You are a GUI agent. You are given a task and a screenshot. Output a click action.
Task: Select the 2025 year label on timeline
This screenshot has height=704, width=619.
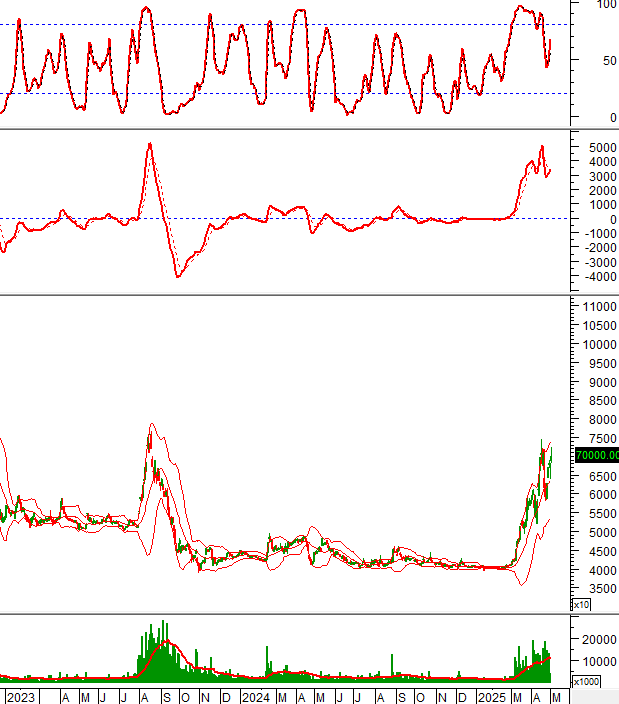click(492, 697)
